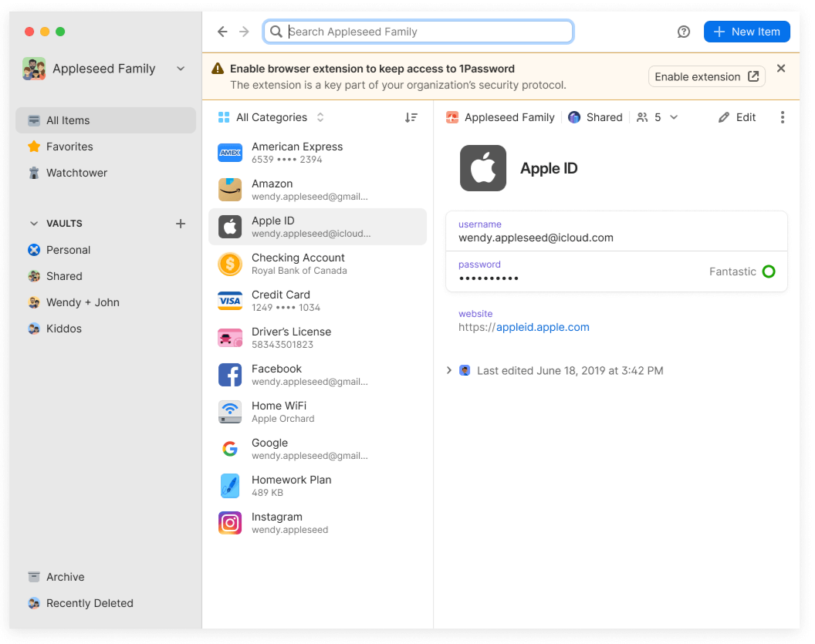
Task: Select the Home WiFi item
Action: pyautogui.click(x=317, y=412)
